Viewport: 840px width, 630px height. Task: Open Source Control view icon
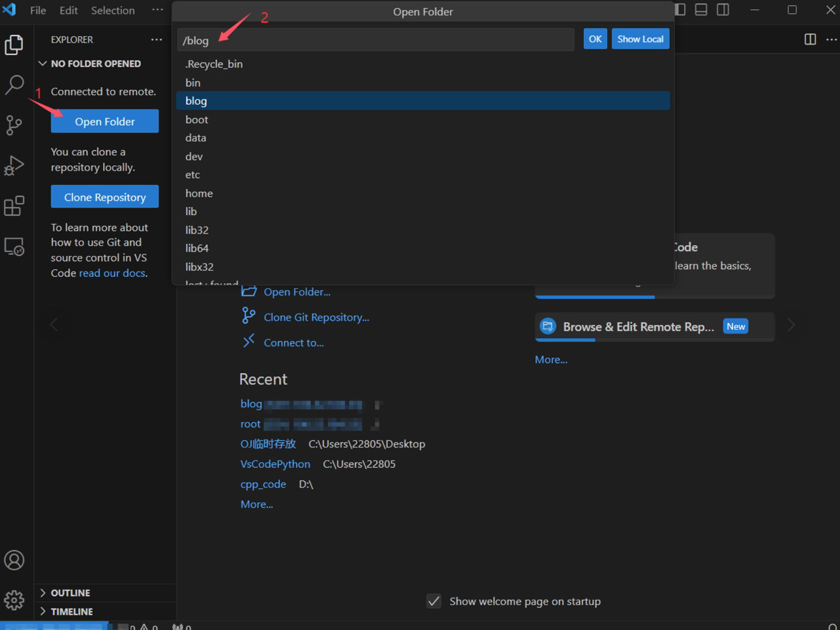pos(14,125)
